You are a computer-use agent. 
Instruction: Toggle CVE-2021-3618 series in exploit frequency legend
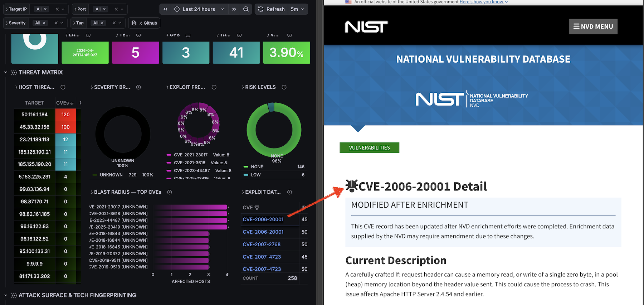pos(189,163)
